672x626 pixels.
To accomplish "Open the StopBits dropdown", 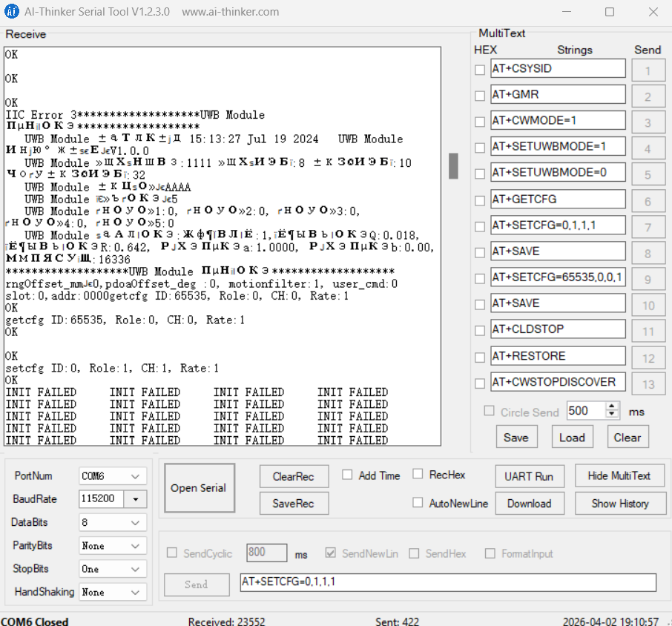I will pyautogui.click(x=134, y=569).
